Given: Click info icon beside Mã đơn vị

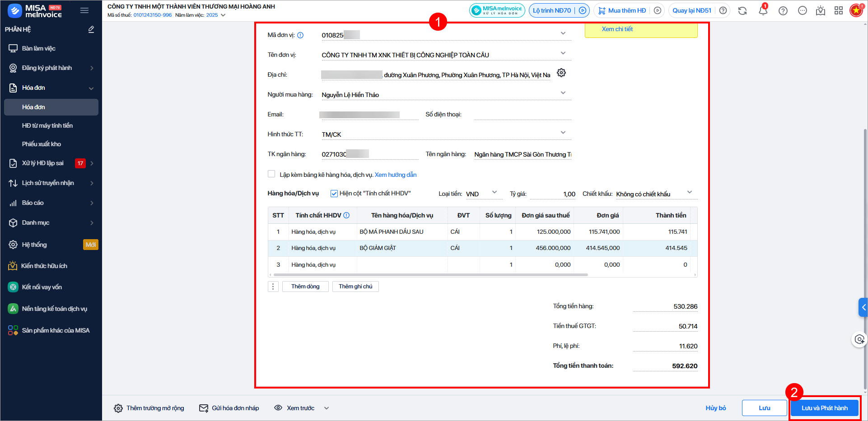Looking at the screenshot, I should (x=300, y=35).
